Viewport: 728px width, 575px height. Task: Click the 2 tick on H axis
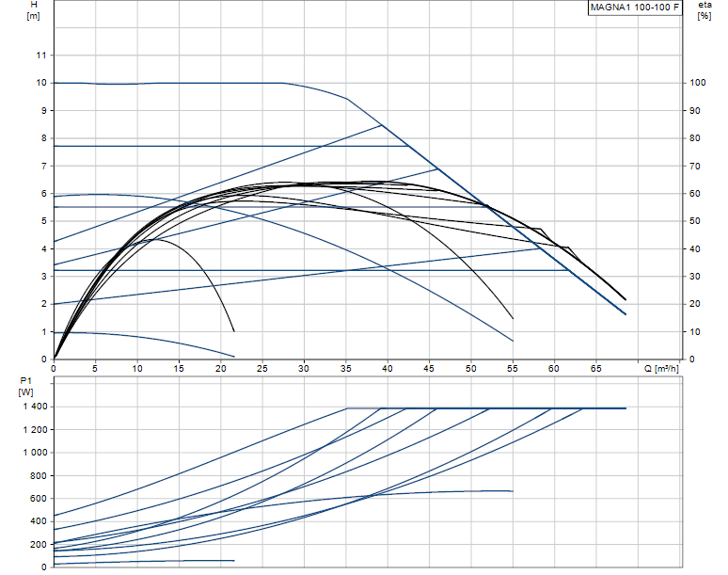pos(44,304)
